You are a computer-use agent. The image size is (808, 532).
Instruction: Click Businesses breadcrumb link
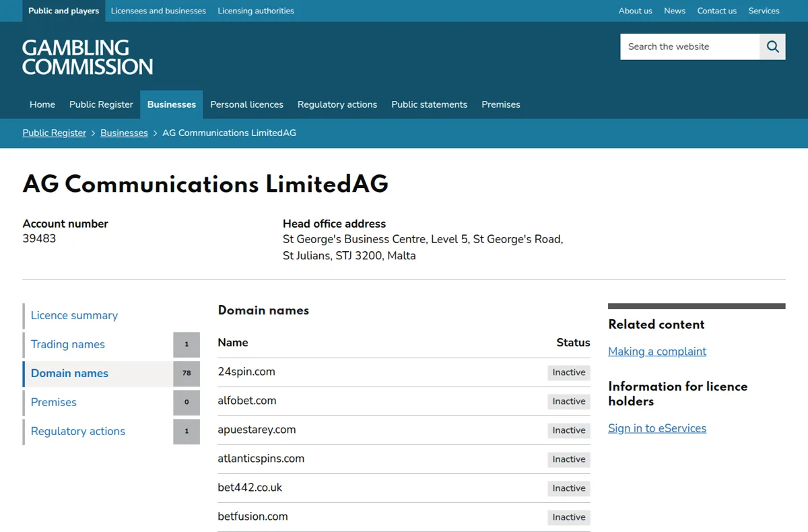tap(124, 133)
